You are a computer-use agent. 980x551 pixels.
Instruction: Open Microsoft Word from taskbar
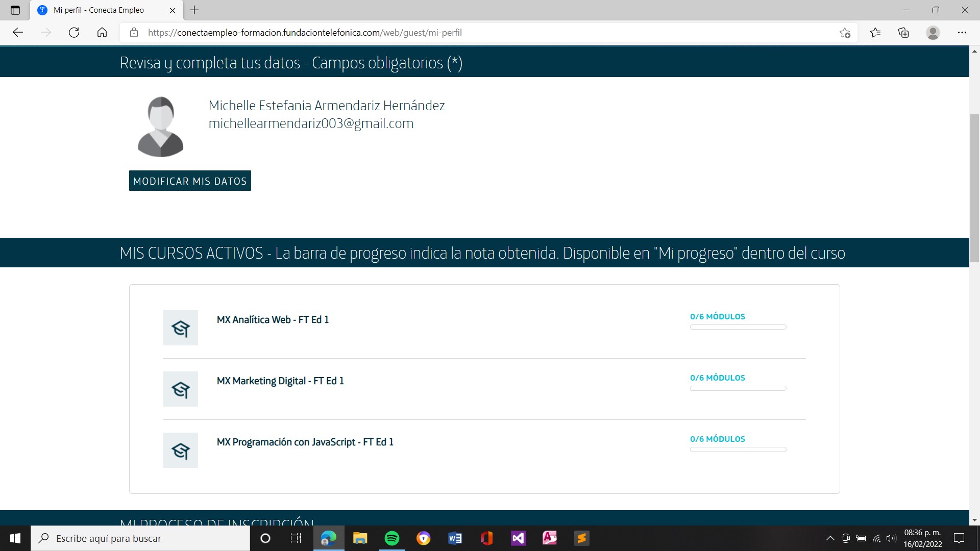[455, 538]
